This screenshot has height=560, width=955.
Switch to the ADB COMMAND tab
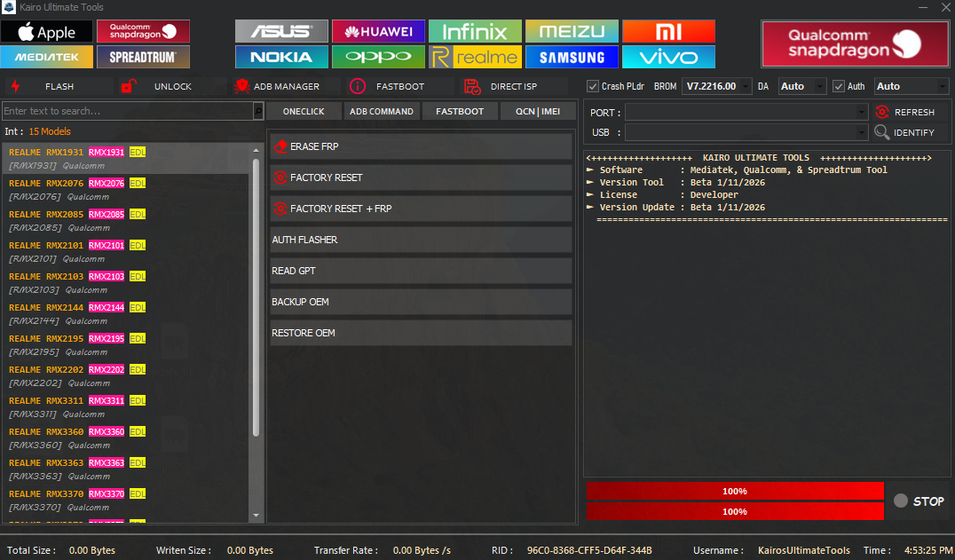click(x=382, y=111)
